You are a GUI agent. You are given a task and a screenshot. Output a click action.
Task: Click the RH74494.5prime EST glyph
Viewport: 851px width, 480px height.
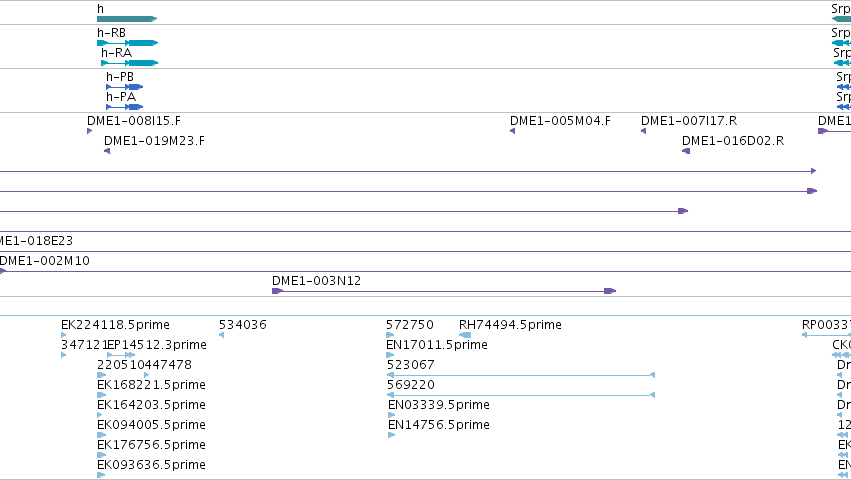coord(465,335)
